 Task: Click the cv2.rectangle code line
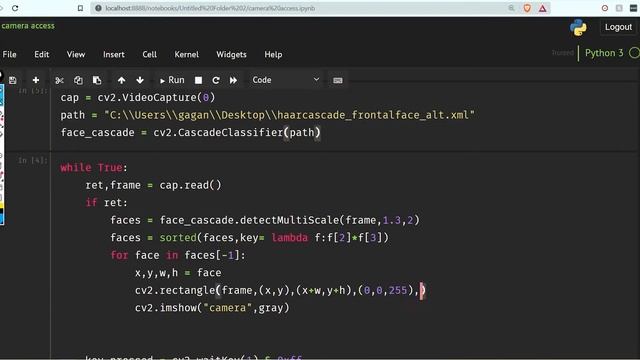280,291
